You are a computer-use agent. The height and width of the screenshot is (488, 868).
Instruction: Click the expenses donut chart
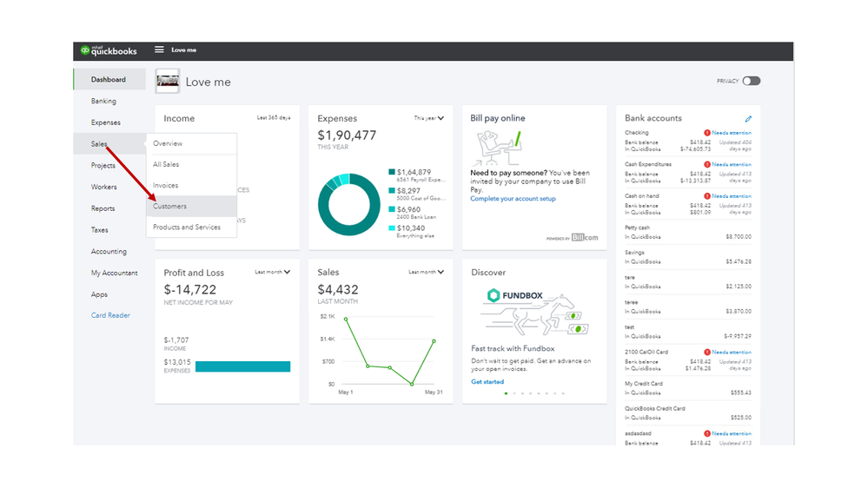click(x=348, y=204)
